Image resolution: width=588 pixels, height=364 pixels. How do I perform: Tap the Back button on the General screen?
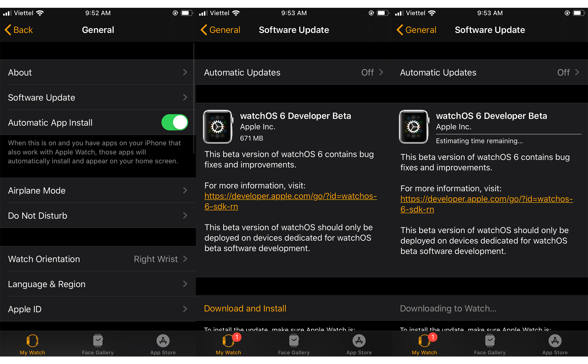[x=19, y=30]
